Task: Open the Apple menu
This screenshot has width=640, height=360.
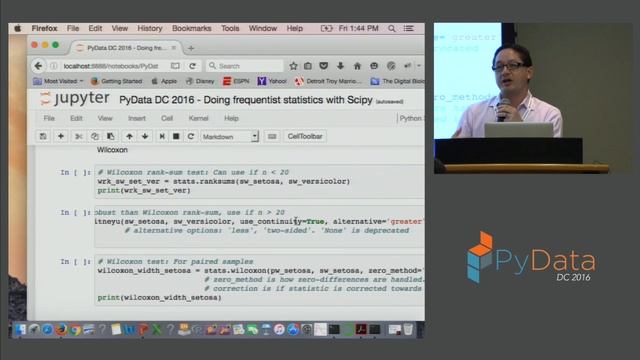Action: point(18,28)
